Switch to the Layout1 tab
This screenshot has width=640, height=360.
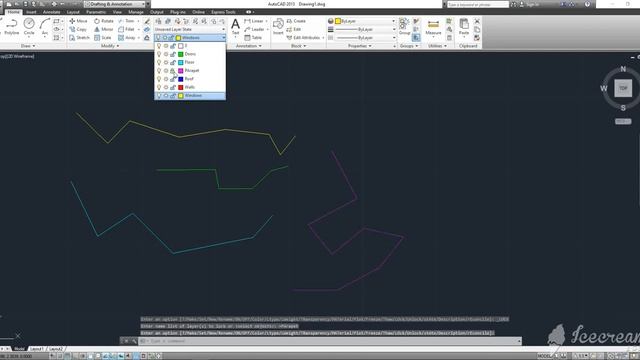tap(37, 349)
